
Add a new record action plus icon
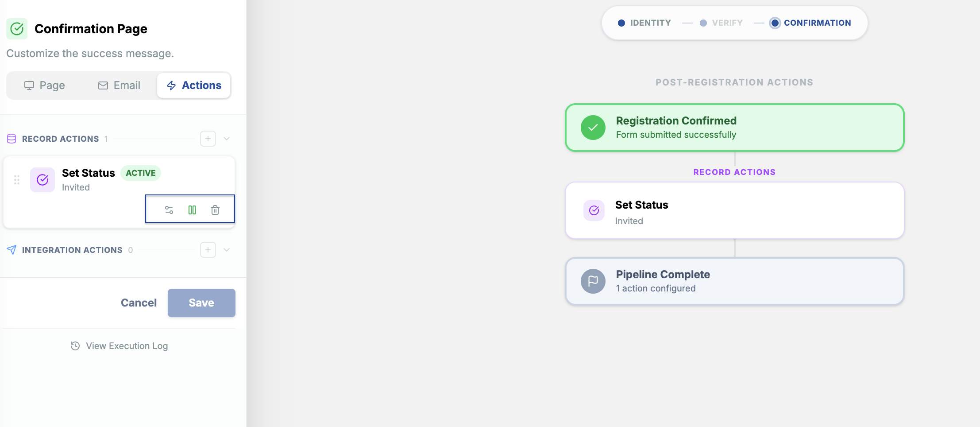tap(208, 139)
